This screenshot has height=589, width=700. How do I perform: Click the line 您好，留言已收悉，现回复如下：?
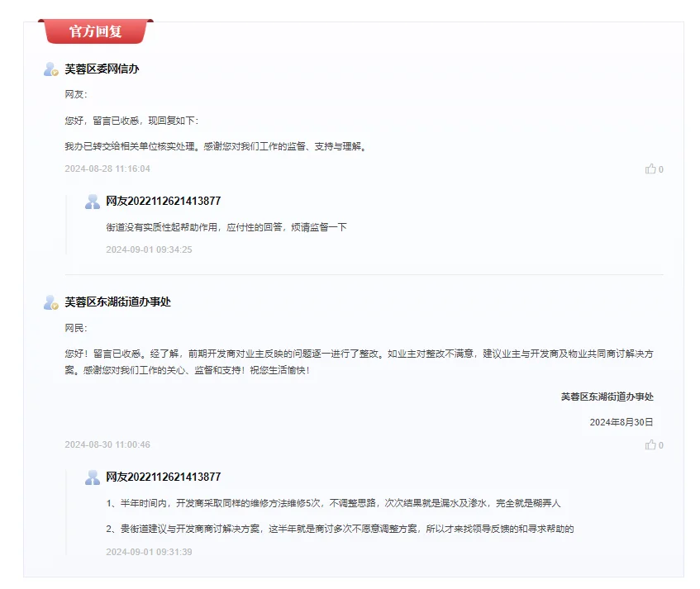click(132, 121)
